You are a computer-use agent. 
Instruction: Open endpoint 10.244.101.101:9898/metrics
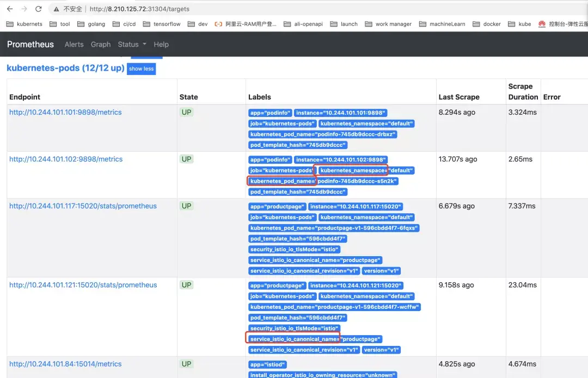pyautogui.click(x=65, y=113)
